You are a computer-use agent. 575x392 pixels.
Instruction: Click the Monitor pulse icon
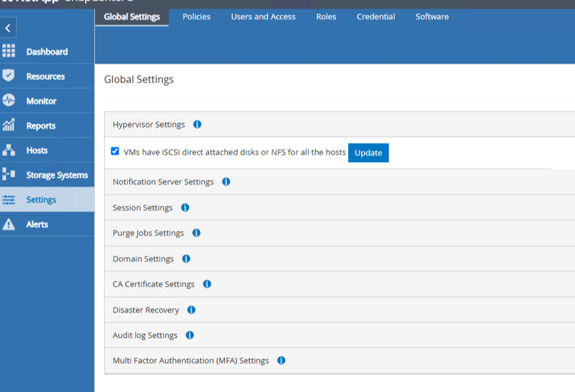(9, 101)
